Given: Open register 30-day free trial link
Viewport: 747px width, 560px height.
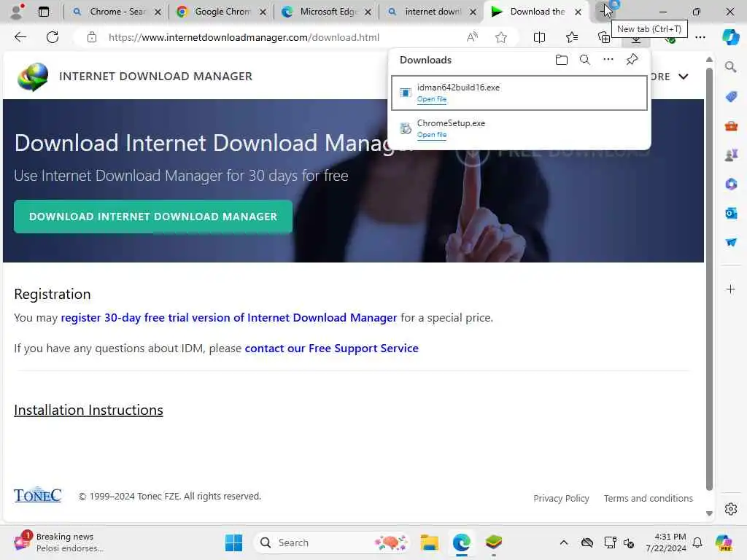Looking at the screenshot, I should (x=228, y=318).
